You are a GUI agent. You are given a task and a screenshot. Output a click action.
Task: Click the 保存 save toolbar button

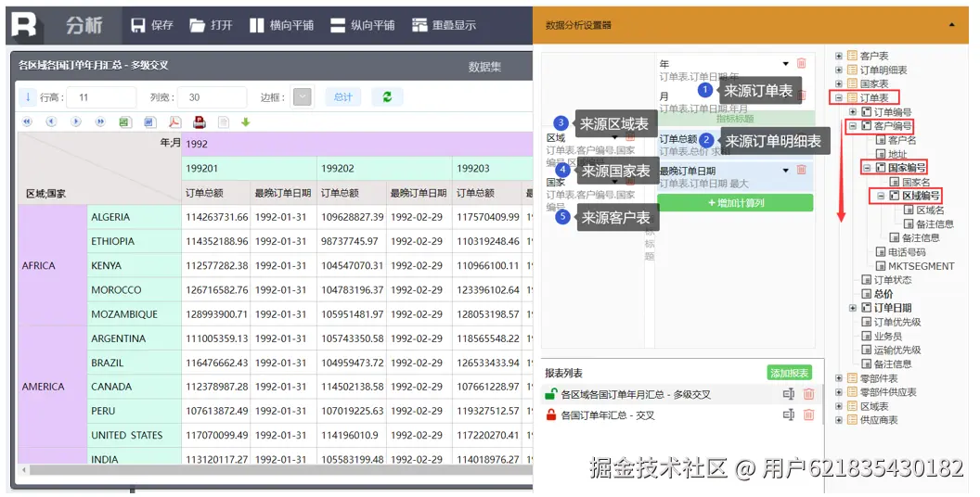[152, 25]
